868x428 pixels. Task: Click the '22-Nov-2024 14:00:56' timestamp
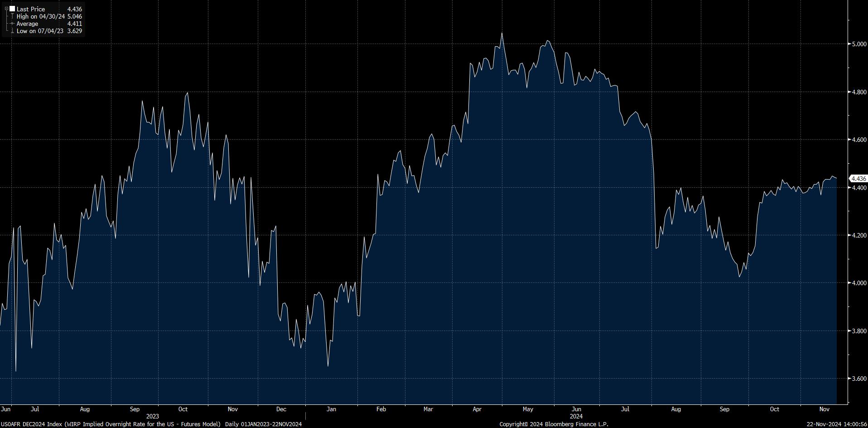pos(837,424)
